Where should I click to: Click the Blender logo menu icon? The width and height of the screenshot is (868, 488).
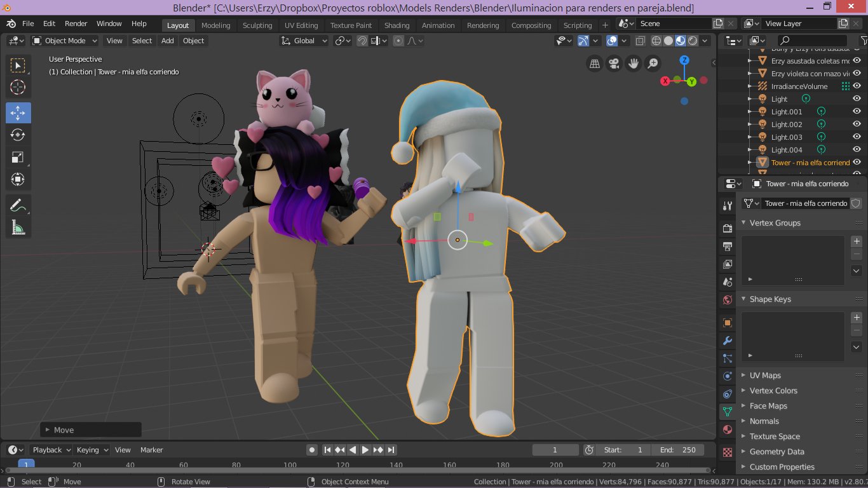click(x=11, y=24)
